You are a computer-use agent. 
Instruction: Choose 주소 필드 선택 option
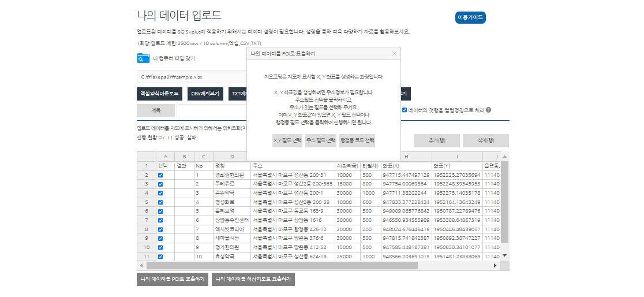pyautogui.click(x=321, y=140)
